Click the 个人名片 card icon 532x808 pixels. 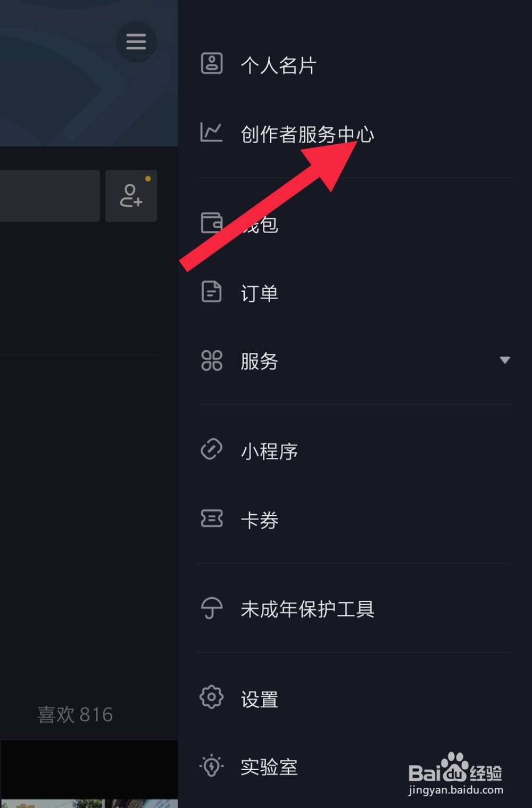(x=212, y=63)
